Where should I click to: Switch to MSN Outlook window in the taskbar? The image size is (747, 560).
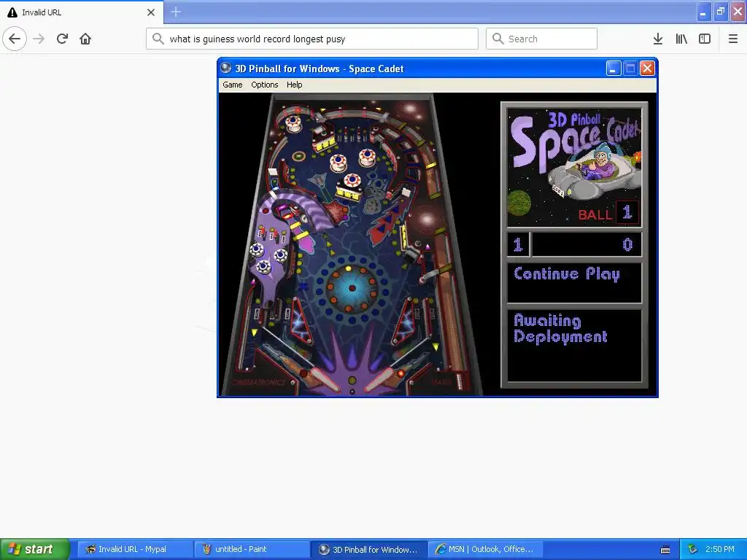tap(487, 549)
